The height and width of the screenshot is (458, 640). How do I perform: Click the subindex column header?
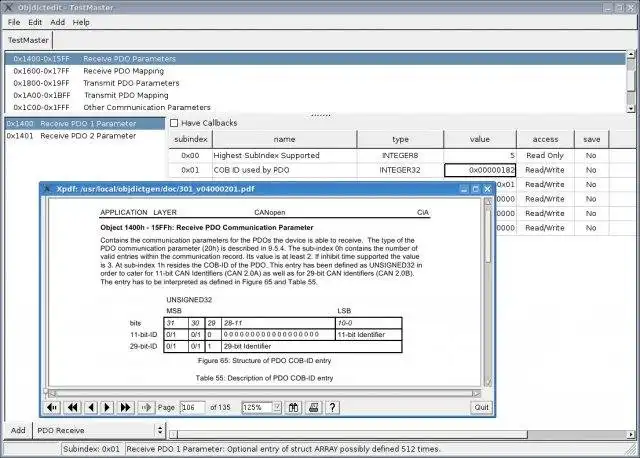tap(191, 139)
